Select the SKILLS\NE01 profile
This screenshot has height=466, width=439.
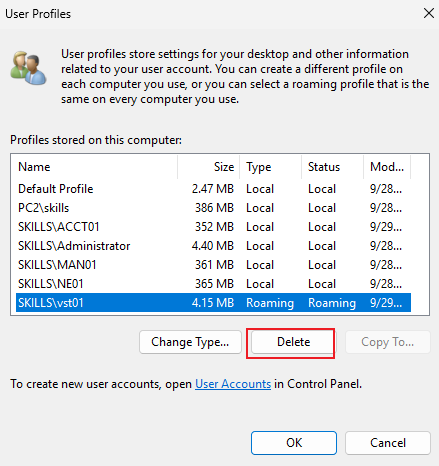(x=213, y=284)
